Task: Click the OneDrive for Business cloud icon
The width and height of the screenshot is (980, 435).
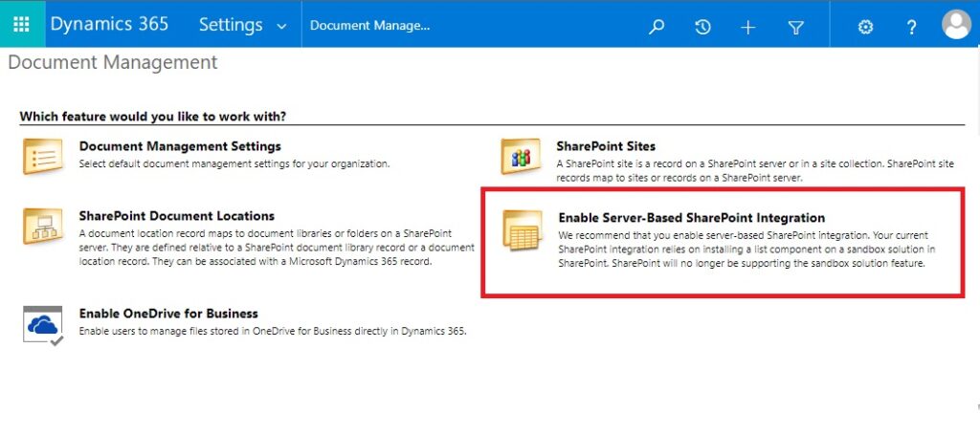Action: point(43,326)
